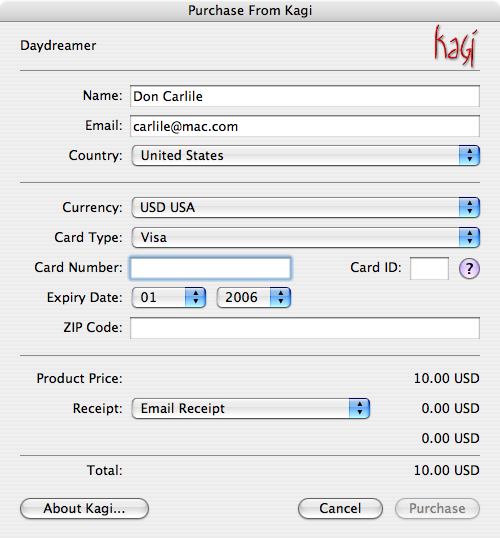The image size is (500, 538).
Task: Click the Card Number input field
Action: [x=210, y=268]
